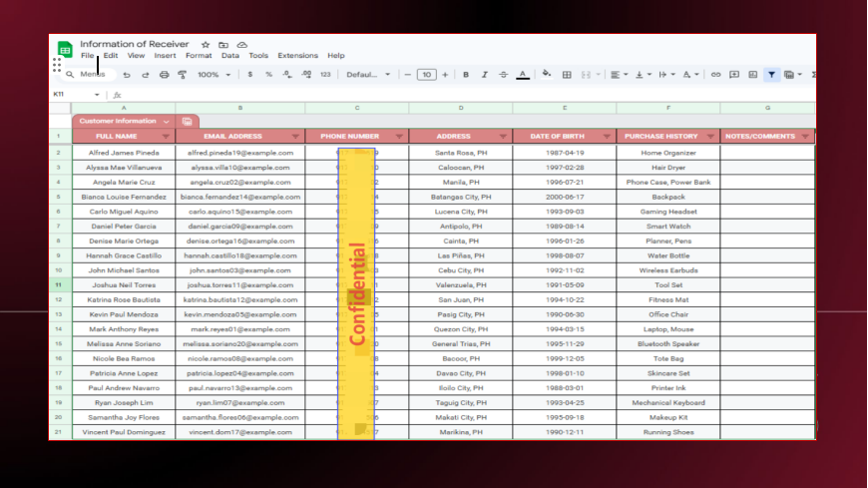
Task: Click the move to folder icon
Action: [x=223, y=44]
